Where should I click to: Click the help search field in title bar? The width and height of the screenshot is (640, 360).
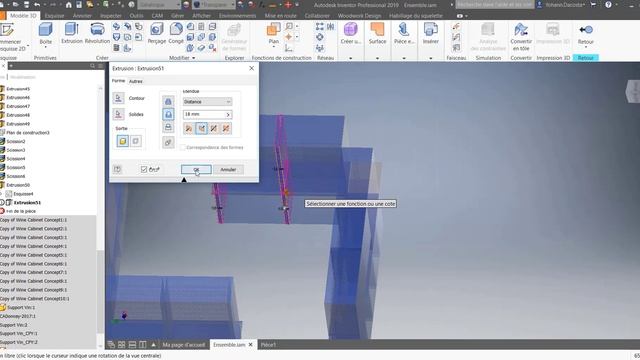(x=495, y=5)
